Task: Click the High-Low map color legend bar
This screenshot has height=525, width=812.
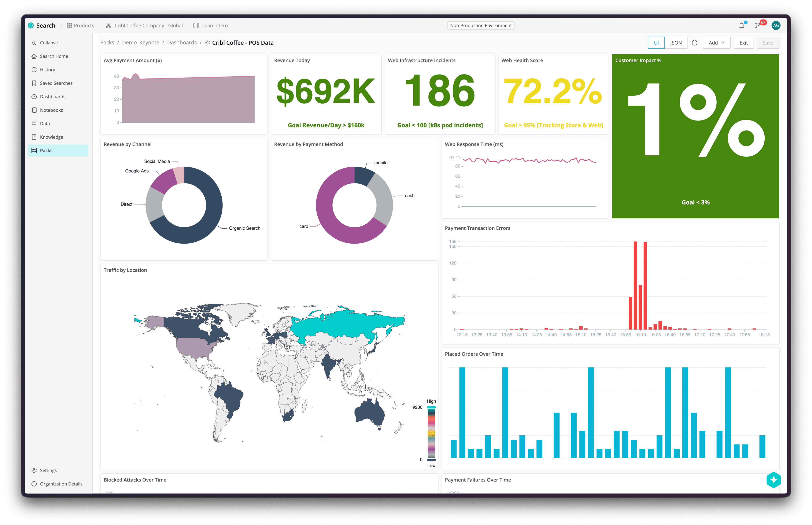Action: tap(431, 433)
